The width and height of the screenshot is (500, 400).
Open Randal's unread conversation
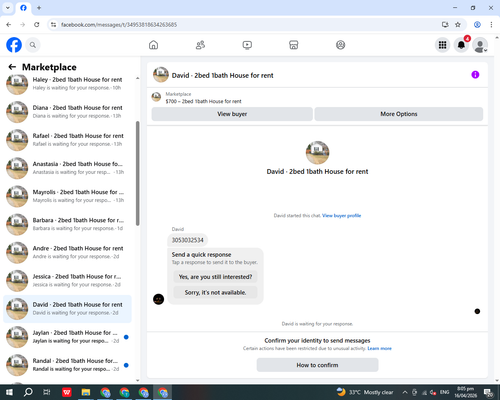coord(68,365)
